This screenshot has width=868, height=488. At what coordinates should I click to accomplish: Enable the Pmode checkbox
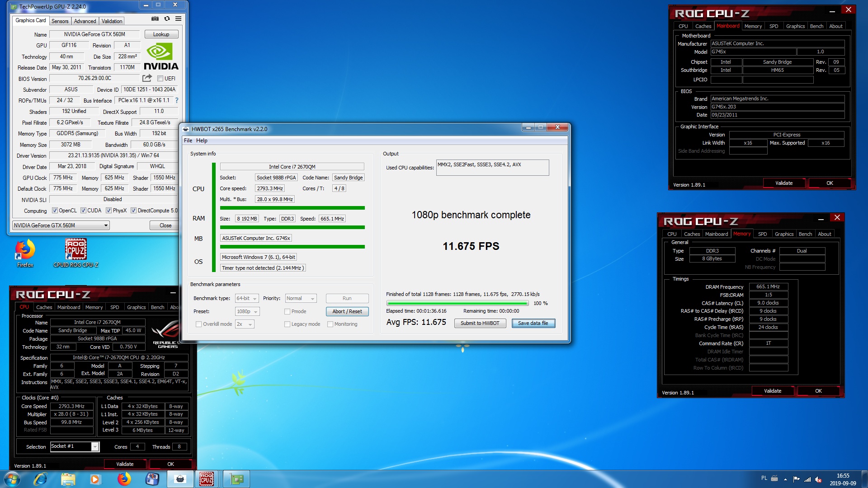(287, 312)
